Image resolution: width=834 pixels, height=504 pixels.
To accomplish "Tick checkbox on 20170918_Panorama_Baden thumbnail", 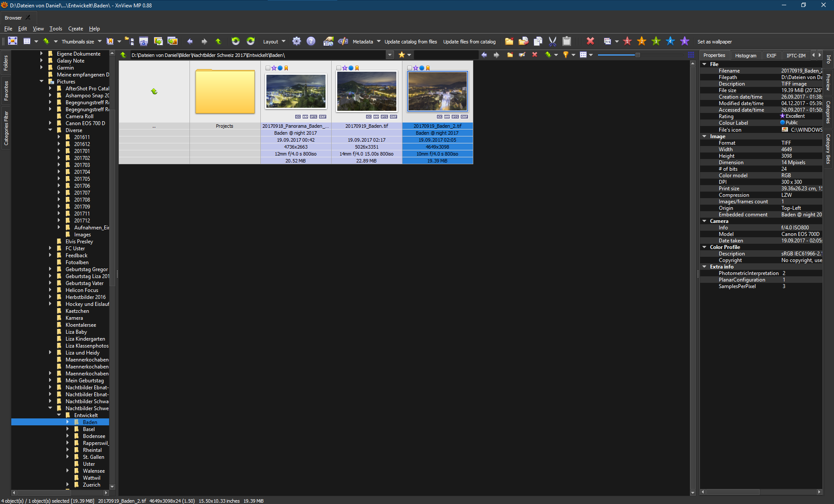I will [268, 68].
